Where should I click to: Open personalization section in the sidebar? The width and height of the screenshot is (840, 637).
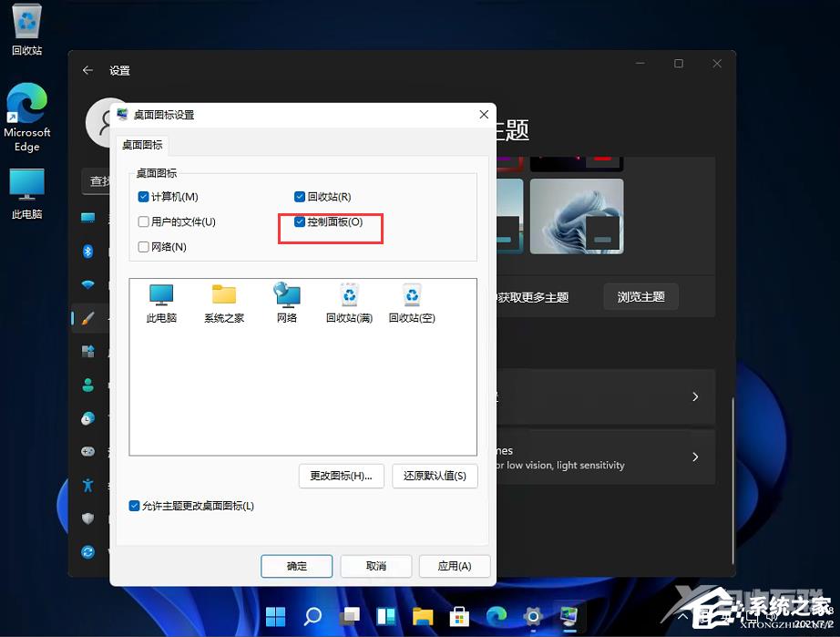pyautogui.click(x=87, y=318)
